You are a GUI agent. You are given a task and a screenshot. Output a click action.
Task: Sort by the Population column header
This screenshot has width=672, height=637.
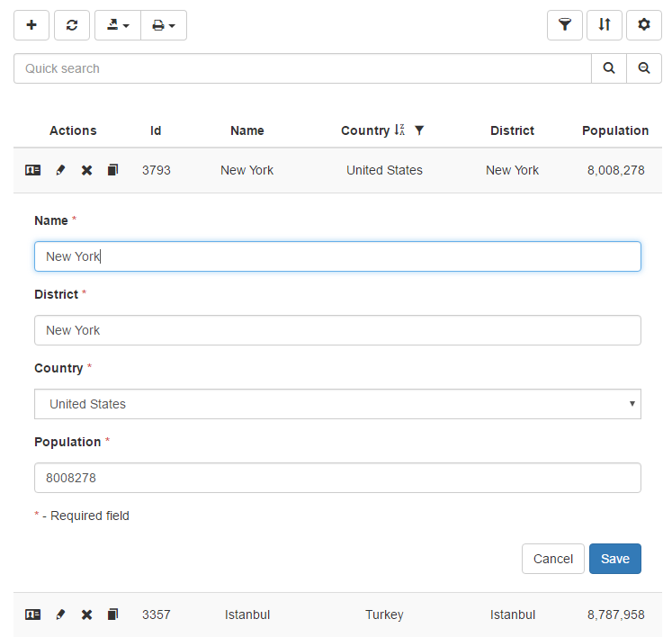pyautogui.click(x=615, y=130)
